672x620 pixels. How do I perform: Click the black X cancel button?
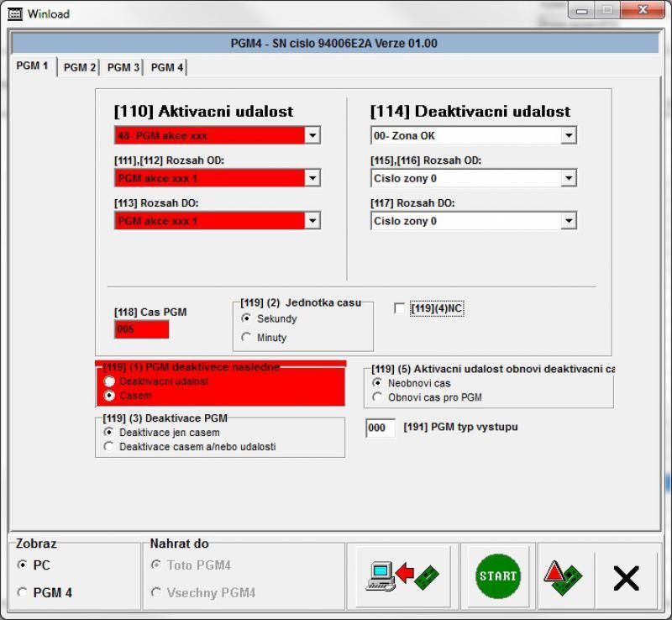626,577
